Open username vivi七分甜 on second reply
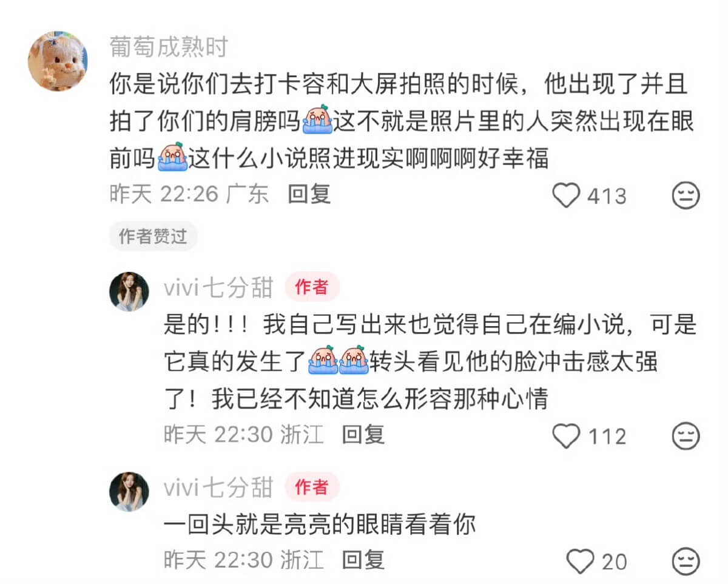This screenshot has width=728, height=584. [x=218, y=487]
